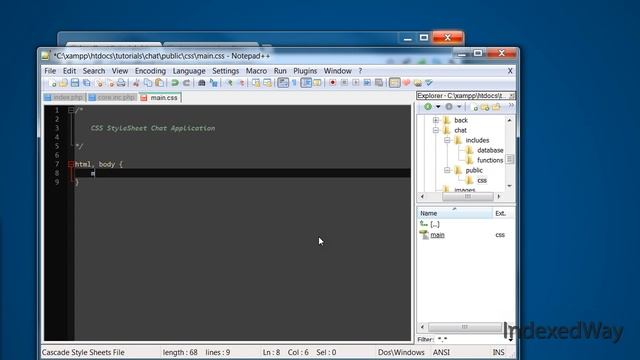This screenshot has width=640, height=360.
Task: Click the new file icon in Explorer toolbar
Action: tap(475, 107)
